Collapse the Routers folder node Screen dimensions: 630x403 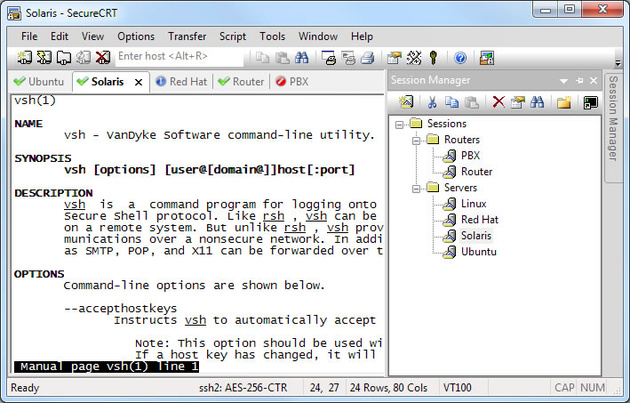coord(416,141)
